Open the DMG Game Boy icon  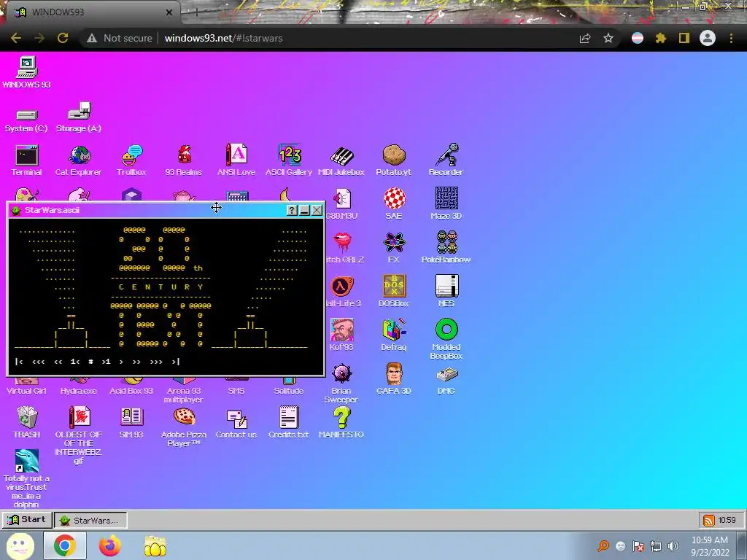[x=446, y=374]
